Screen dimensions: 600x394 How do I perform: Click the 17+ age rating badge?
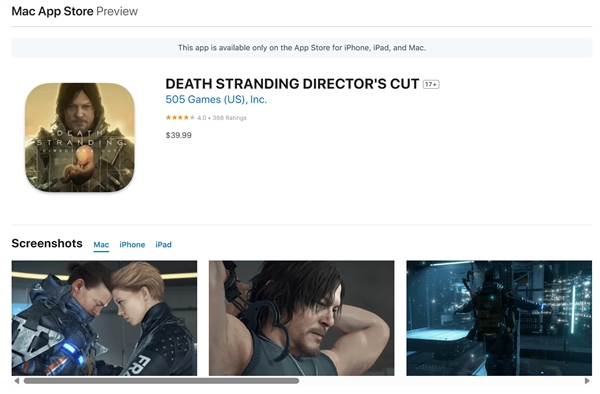tap(431, 84)
